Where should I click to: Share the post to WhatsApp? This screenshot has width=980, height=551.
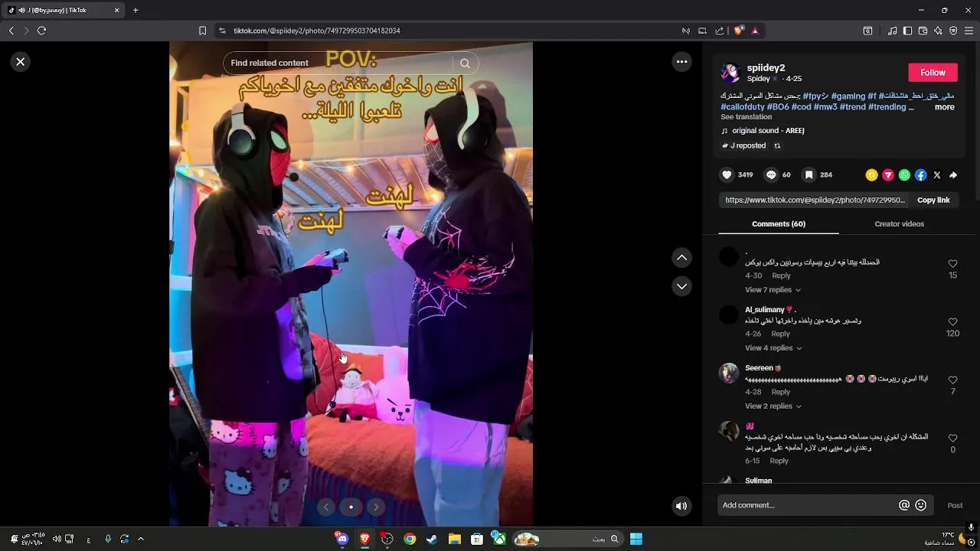pos(904,175)
